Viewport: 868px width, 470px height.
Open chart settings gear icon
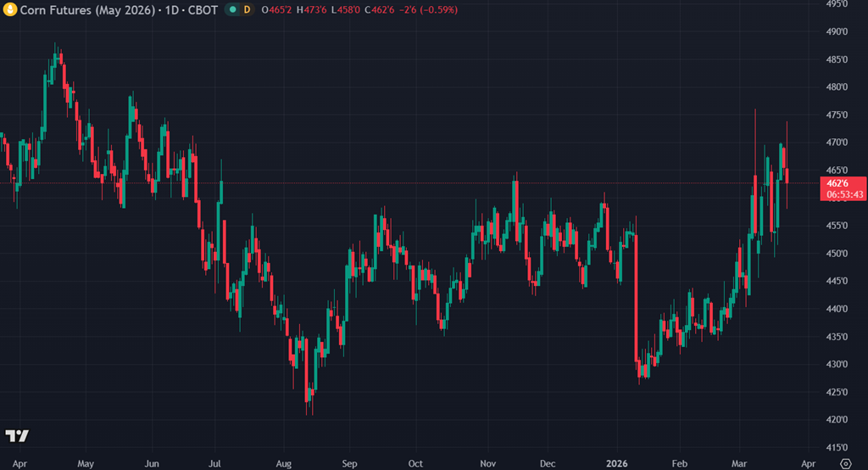click(843, 463)
